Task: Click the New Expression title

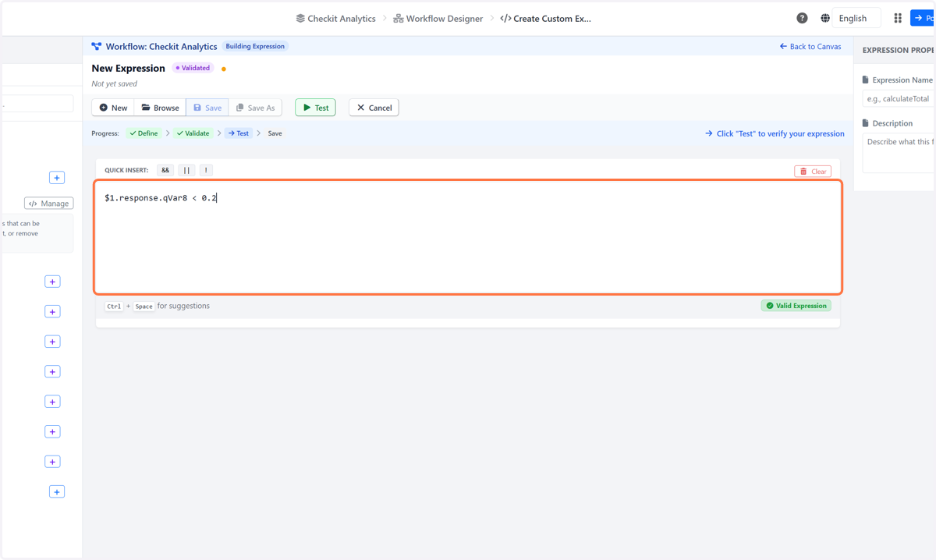Action: (x=129, y=69)
